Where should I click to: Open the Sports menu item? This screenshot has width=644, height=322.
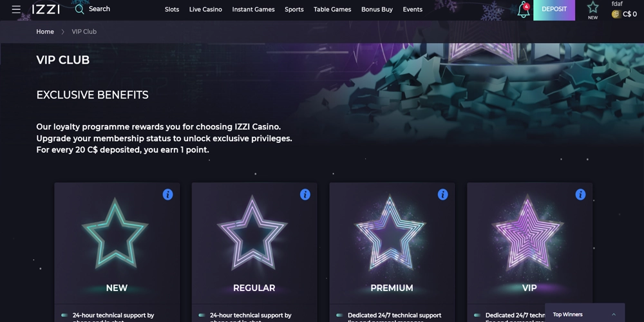click(294, 10)
